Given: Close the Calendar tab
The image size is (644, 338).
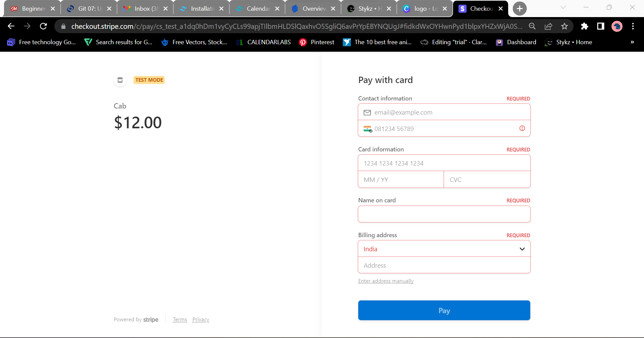Looking at the screenshot, I should pyautogui.click(x=277, y=9).
